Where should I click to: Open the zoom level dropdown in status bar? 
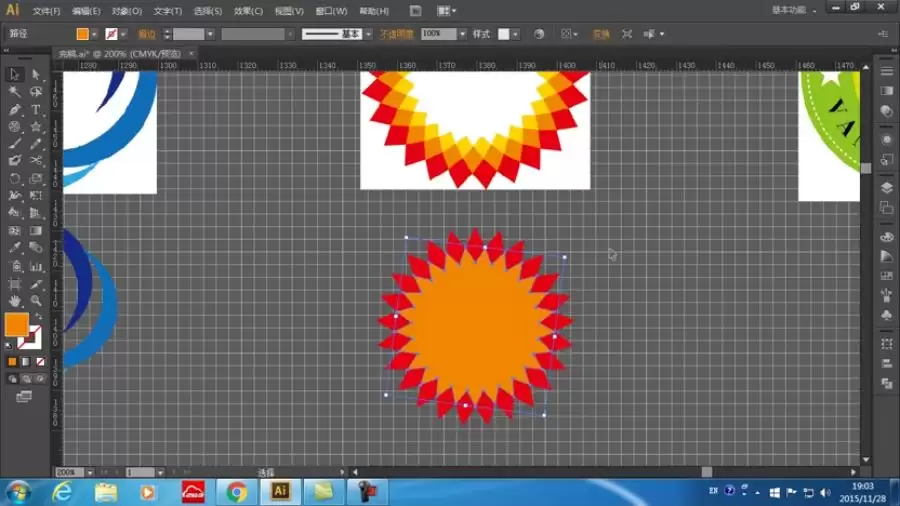click(x=90, y=473)
